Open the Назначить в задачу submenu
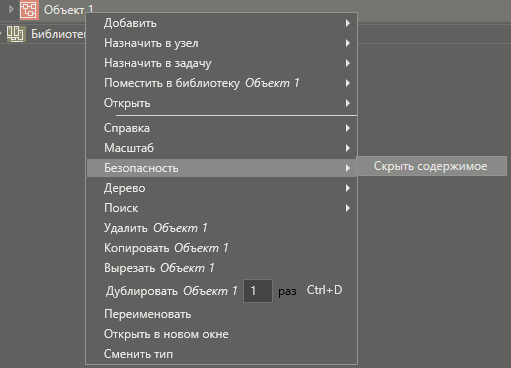This screenshot has height=368, width=511. [x=222, y=63]
